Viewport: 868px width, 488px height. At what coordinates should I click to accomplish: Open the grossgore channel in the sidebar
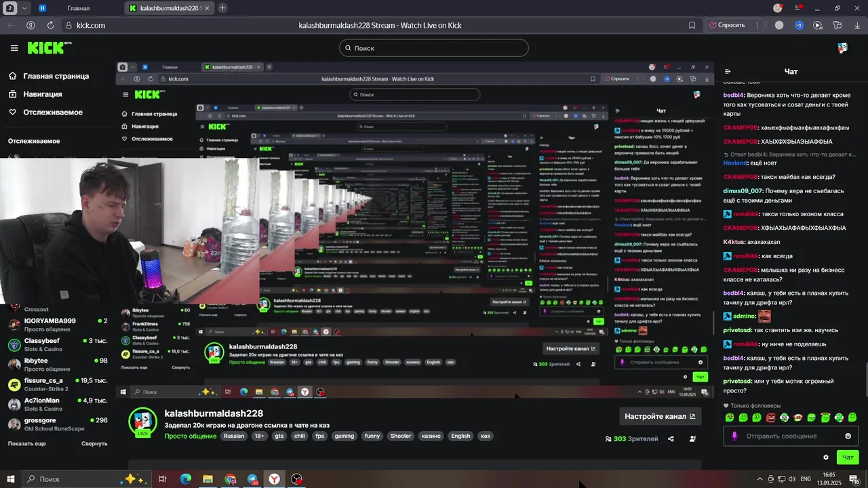coord(58,424)
